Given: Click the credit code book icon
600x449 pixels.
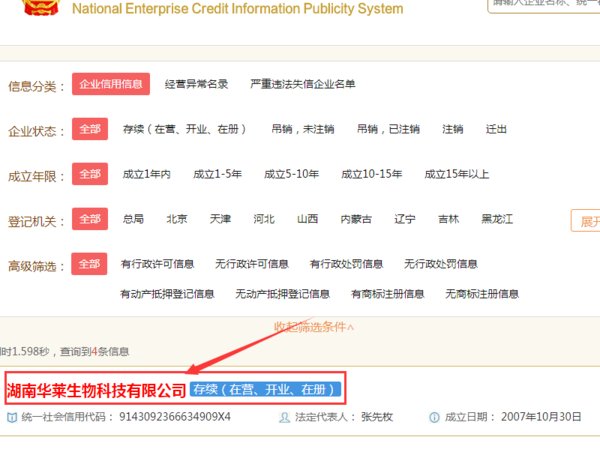Looking at the screenshot, I should [12, 418].
